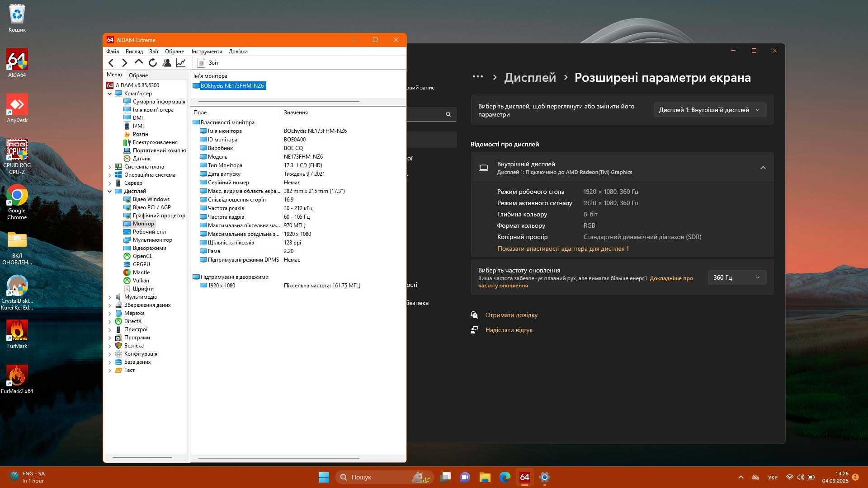Screen dimensions: 868x488
Task: Open Microsoft Edge from taskbar
Action: point(505,477)
